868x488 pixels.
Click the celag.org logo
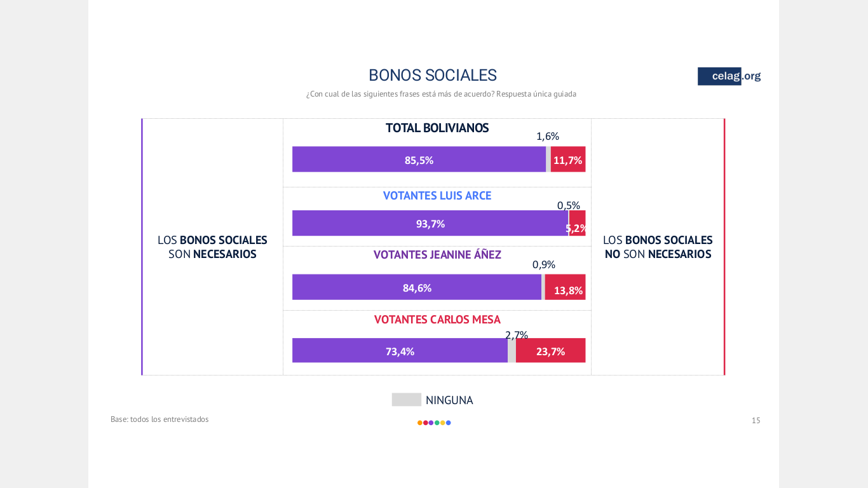(729, 76)
